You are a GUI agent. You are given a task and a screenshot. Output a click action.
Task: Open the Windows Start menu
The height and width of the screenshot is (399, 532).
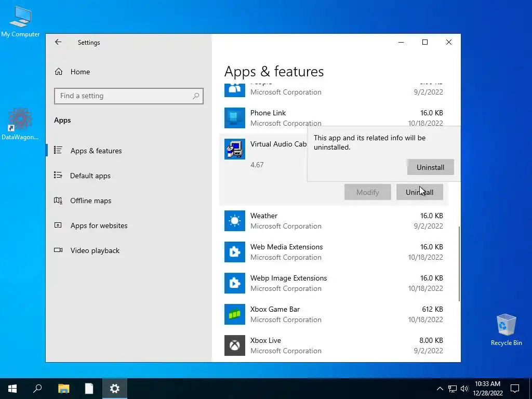click(x=12, y=389)
